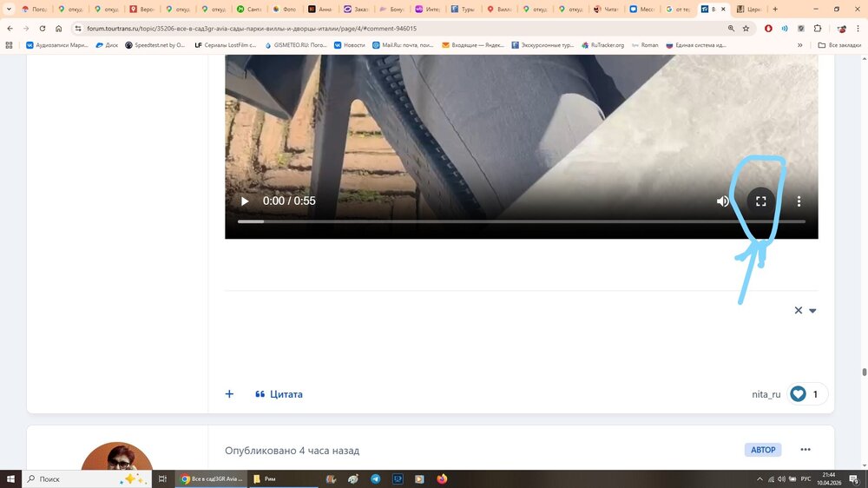868x488 pixels.
Task: Click the heart reaction icon
Action: 798,394
